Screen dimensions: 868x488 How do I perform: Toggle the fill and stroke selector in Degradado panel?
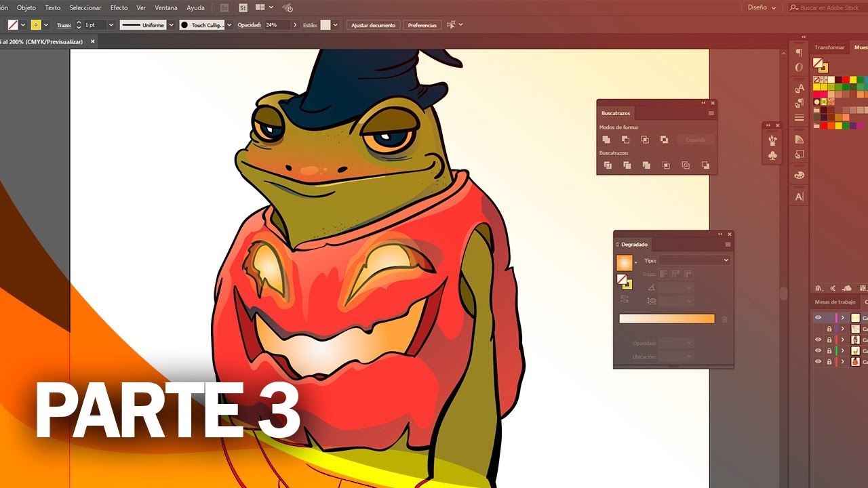624,281
